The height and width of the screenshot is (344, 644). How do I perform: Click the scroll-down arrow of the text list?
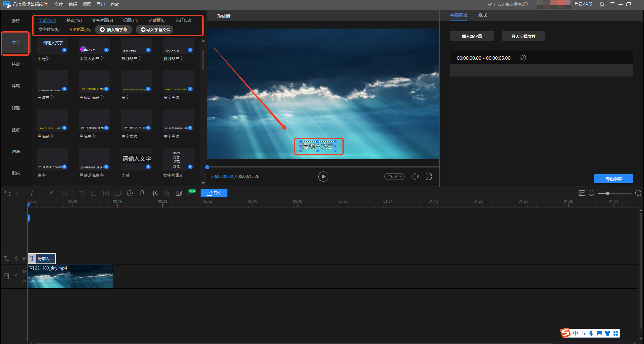point(203,183)
